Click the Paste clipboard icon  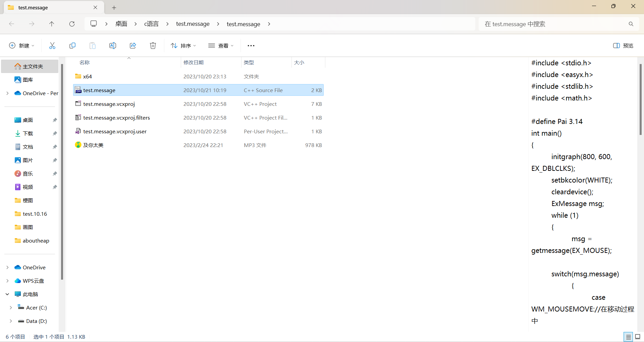pos(93,46)
